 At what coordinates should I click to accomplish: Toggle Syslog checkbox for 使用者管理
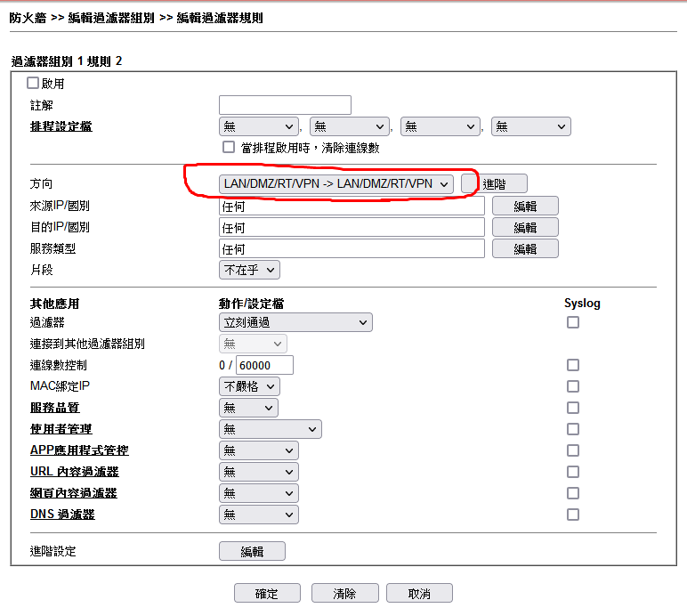(x=573, y=429)
